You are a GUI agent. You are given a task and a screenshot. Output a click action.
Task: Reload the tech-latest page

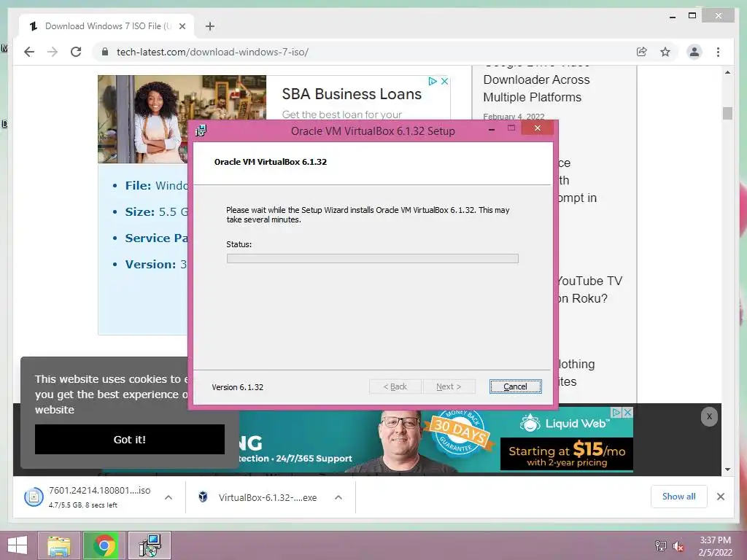(x=76, y=52)
